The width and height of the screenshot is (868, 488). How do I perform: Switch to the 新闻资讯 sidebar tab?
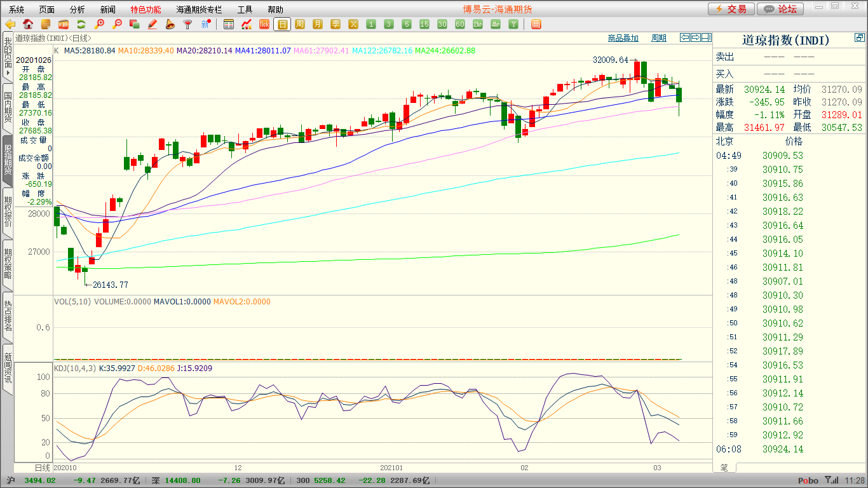(8, 369)
